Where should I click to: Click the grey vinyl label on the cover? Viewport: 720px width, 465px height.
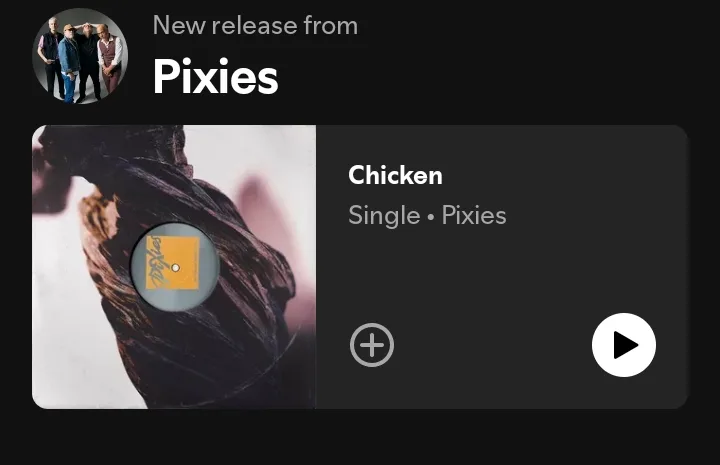click(174, 267)
